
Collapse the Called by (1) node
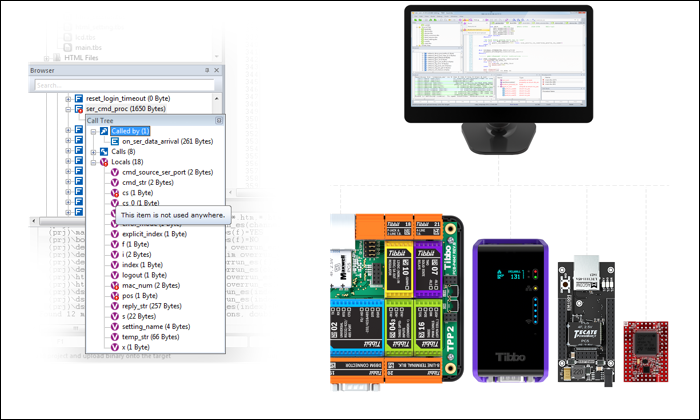coord(93,131)
